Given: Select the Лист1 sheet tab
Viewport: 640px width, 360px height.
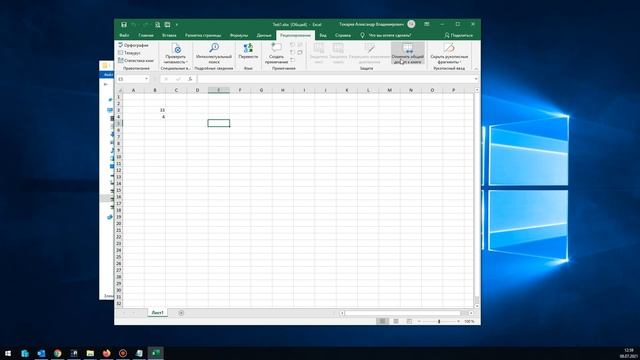Looking at the screenshot, I should [158, 313].
